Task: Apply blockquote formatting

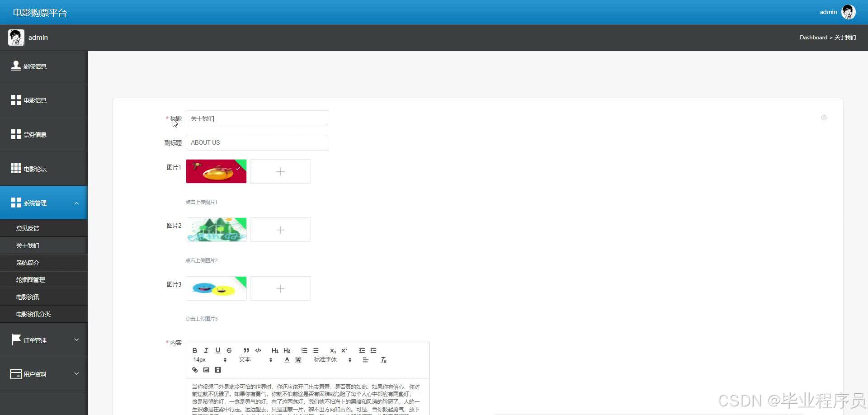Action: [246, 350]
